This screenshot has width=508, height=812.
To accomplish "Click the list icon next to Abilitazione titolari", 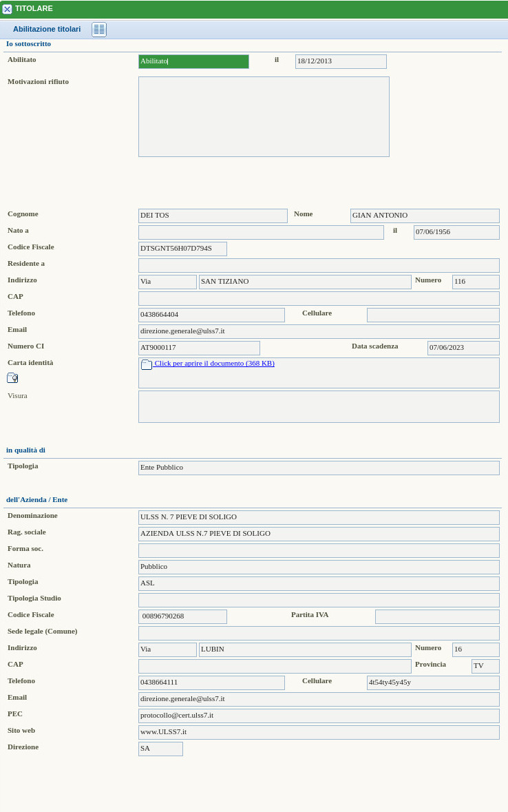I will point(99,30).
